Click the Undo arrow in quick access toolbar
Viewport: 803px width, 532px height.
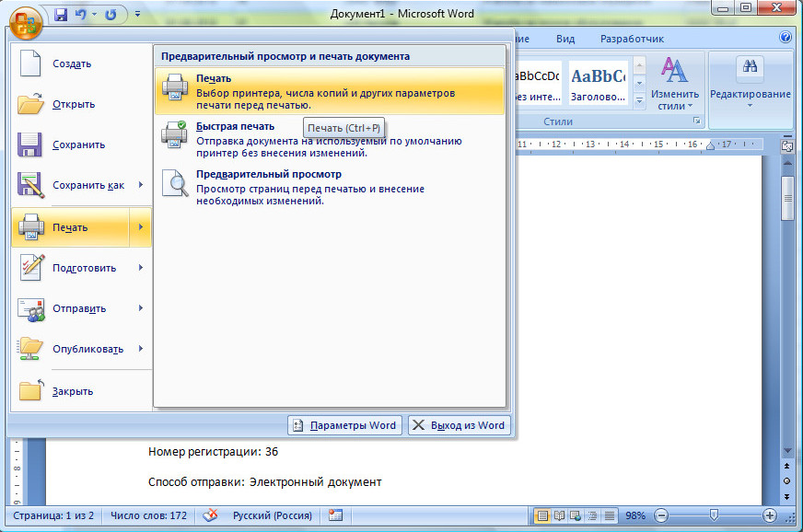[80, 15]
